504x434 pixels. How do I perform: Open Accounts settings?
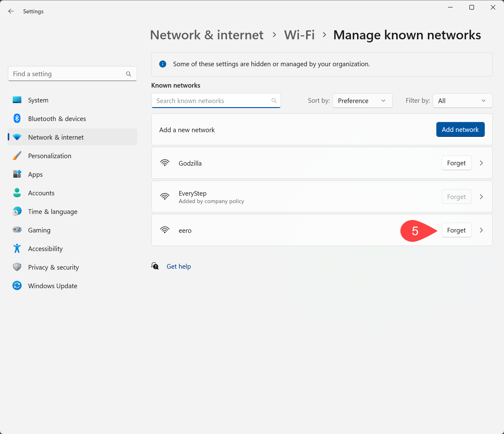41,193
